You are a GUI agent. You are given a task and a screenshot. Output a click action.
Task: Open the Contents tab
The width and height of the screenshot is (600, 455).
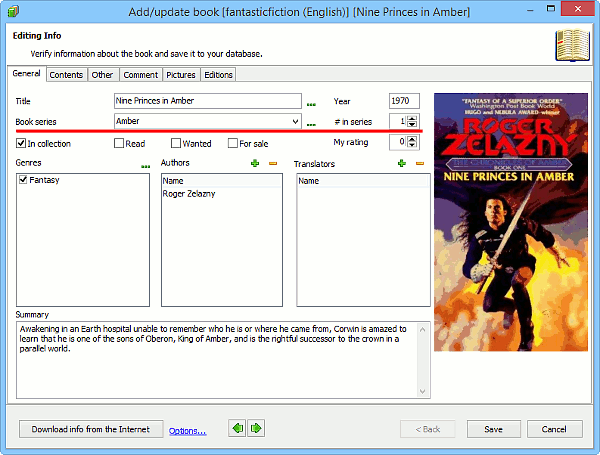(x=66, y=75)
